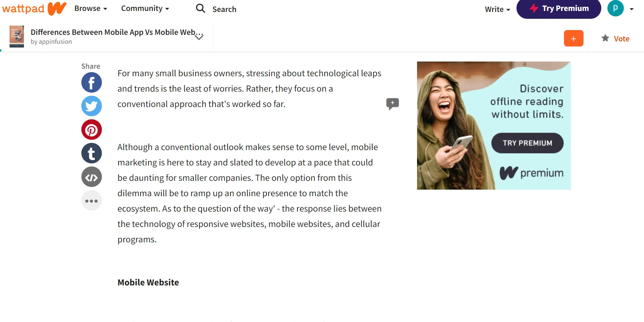
Task: Click the story cover thumbnail
Action: click(17, 36)
